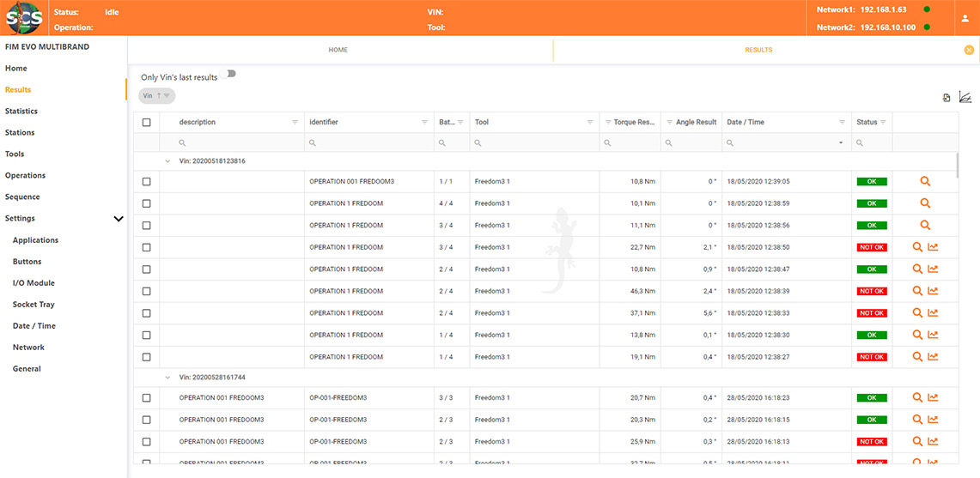This screenshot has width=980, height=478.
Task: Switch to the HOME tab
Action: (x=338, y=50)
